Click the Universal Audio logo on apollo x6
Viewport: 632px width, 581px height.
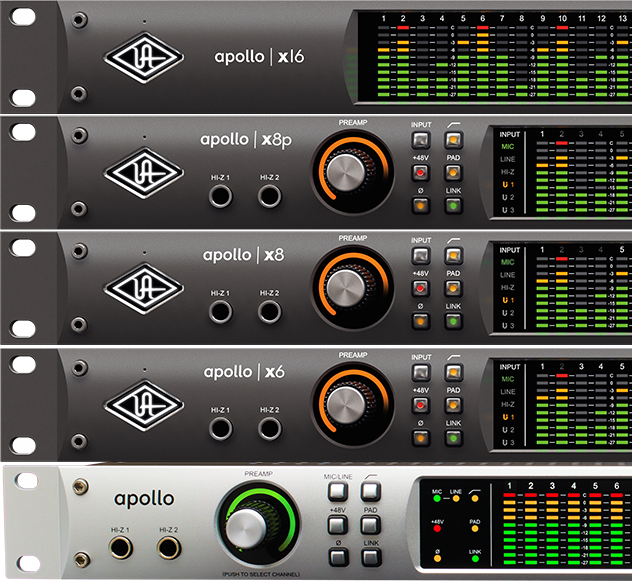[x=144, y=406]
